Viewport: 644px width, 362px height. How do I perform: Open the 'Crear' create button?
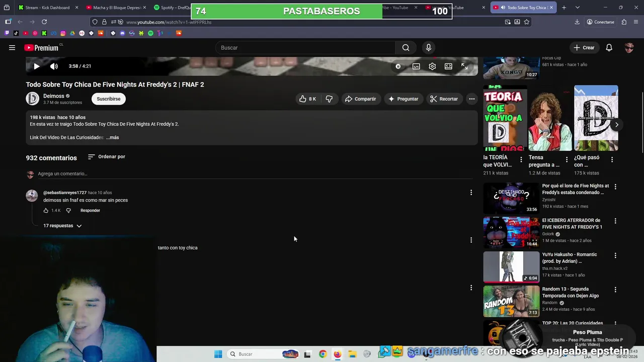pos(584,48)
